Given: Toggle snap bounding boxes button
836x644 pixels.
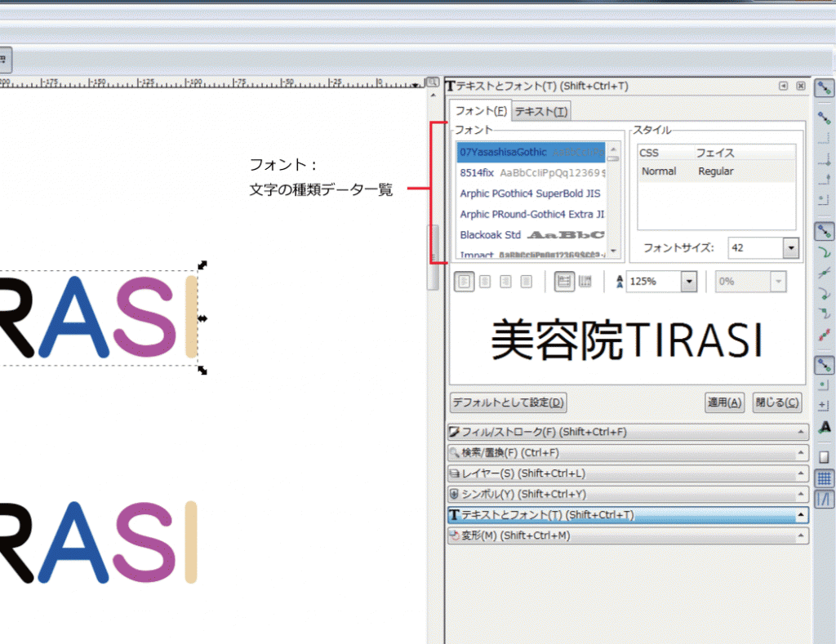Looking at the screenshot, I should (825, 118).
